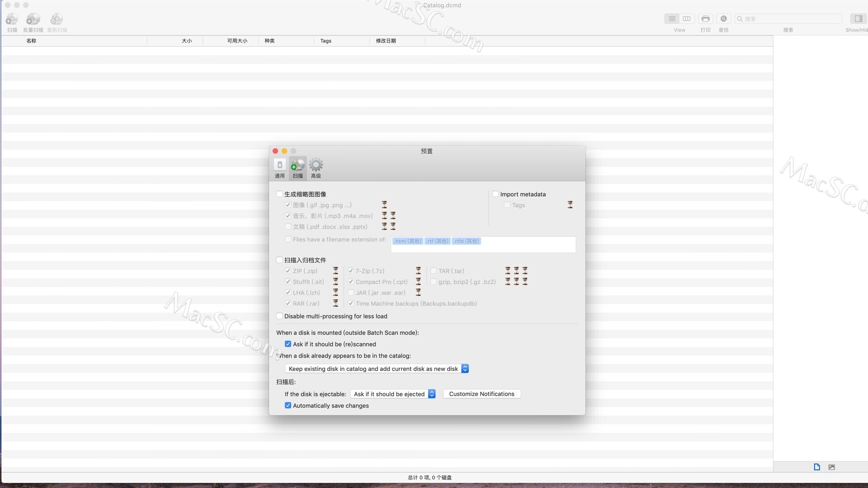Click the search magnifier icon in search field
Screen dimensions: 868x488
point(740,19)
